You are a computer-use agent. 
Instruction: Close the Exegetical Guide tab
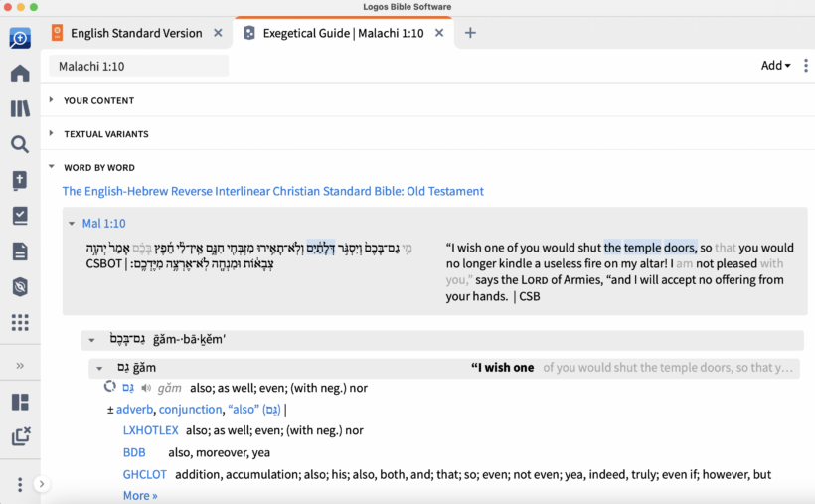[x=439, y=33]
